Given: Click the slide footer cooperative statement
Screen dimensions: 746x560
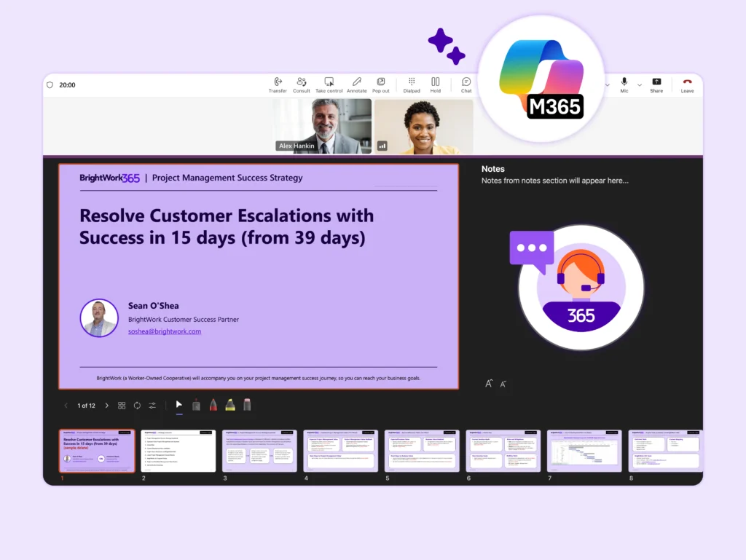Looking at the screenshot, I should 259,378.
